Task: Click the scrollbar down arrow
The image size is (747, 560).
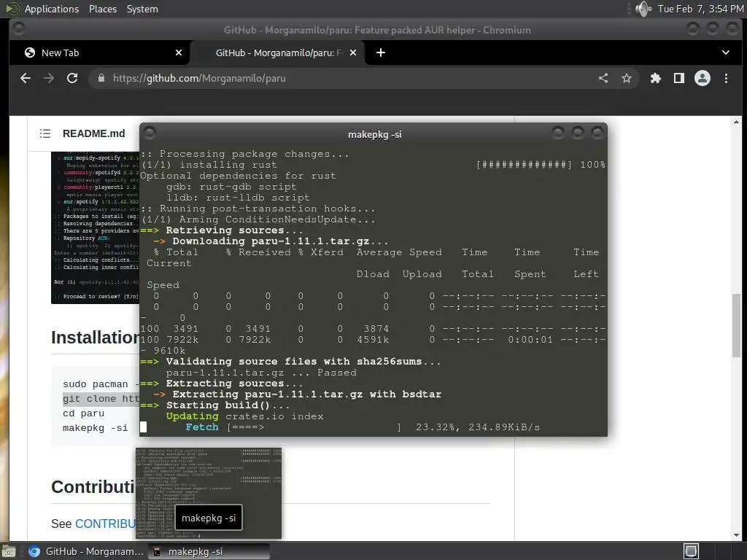Action: click(737, 535)
